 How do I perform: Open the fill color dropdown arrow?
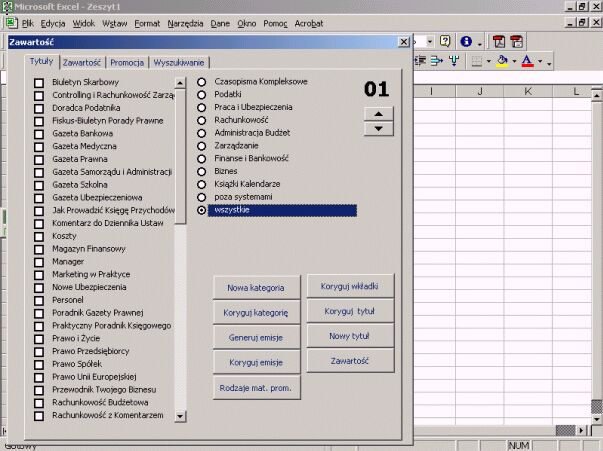(515, 62)
